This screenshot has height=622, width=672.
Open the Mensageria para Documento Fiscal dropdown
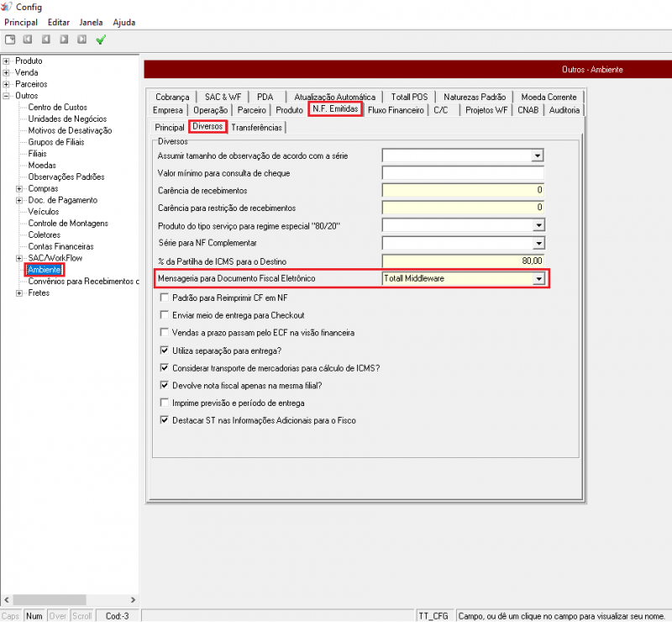(538, 279)
